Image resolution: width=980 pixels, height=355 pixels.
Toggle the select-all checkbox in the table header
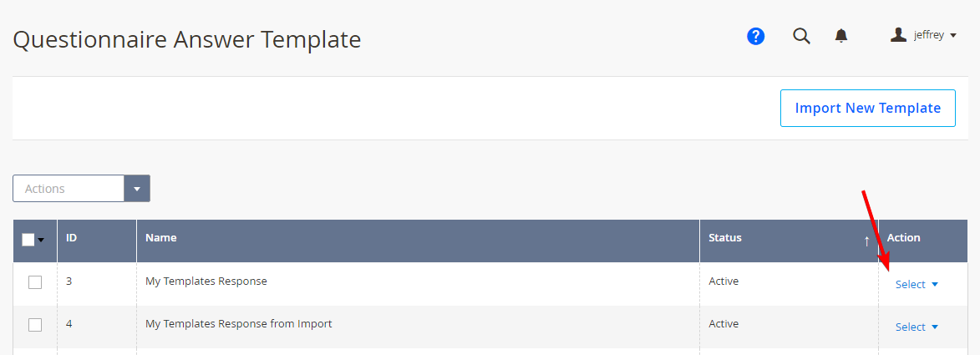(28, 240)
